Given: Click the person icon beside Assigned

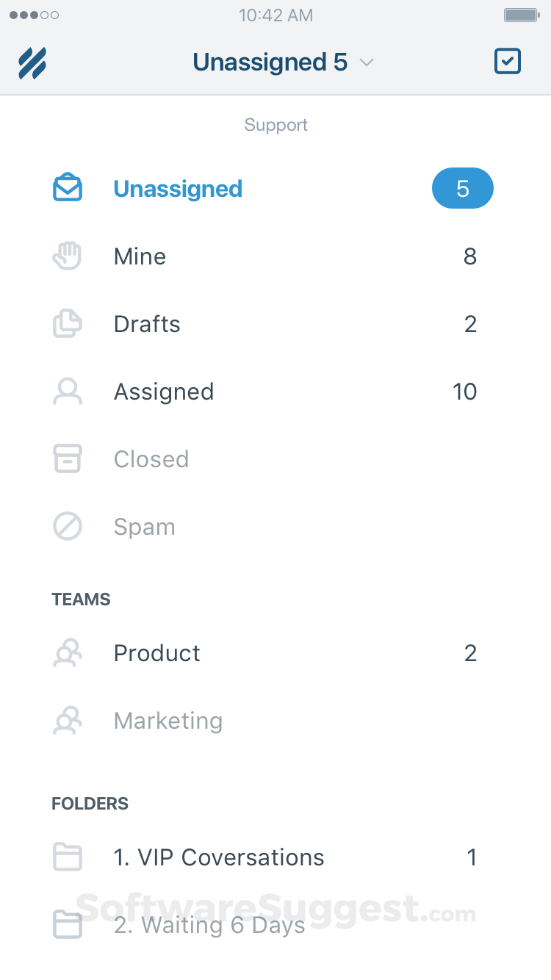Looking at the screenshot, I should click(67, 391).
